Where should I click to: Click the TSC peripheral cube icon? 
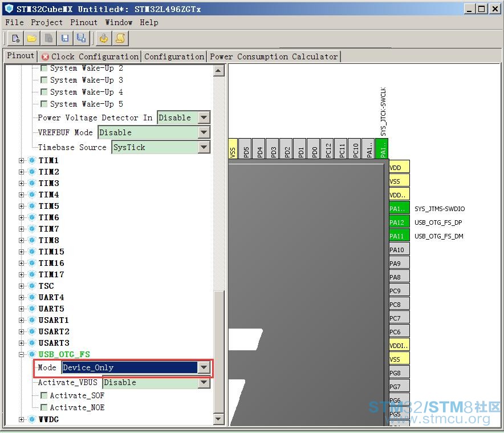click(x=32, y=286)
